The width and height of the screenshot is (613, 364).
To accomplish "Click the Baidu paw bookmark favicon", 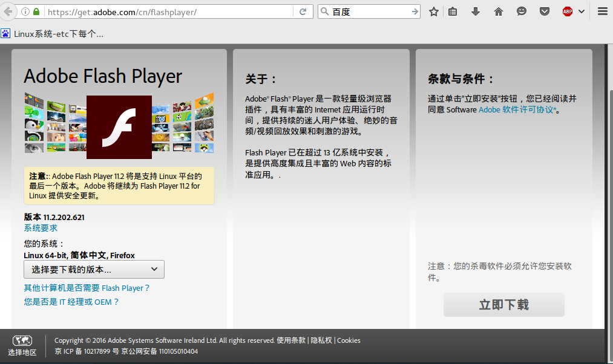I will [5, 34].
